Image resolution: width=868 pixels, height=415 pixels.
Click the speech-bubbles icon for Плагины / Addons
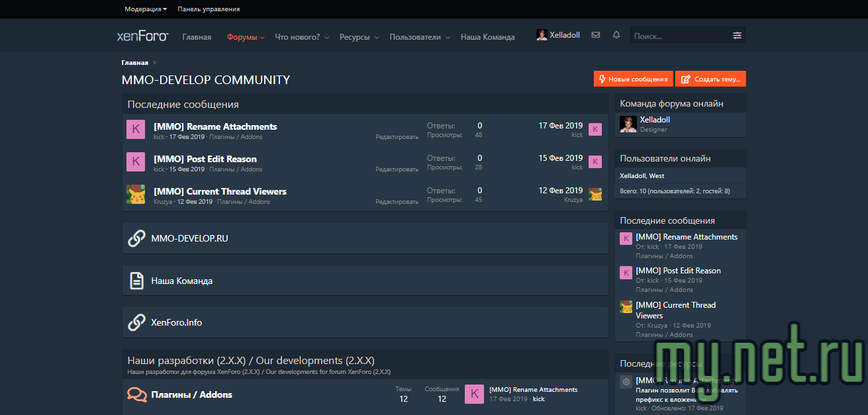click(136, 394)
